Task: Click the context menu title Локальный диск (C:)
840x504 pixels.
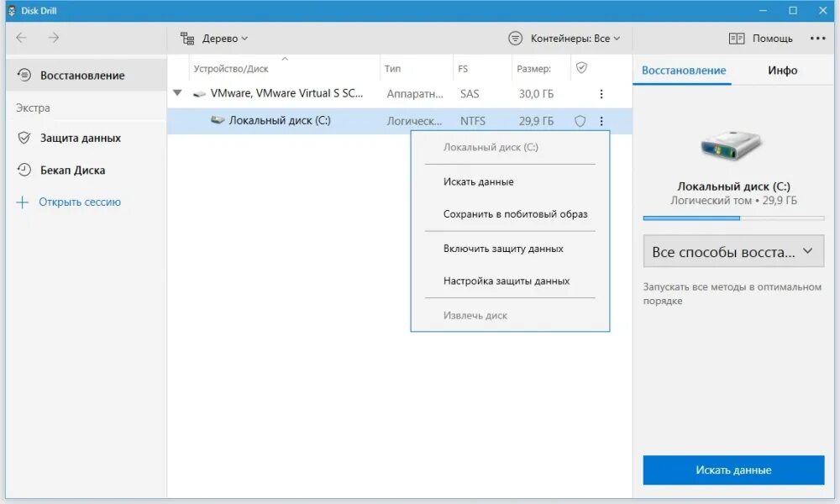Action: (x=491, y=147)
